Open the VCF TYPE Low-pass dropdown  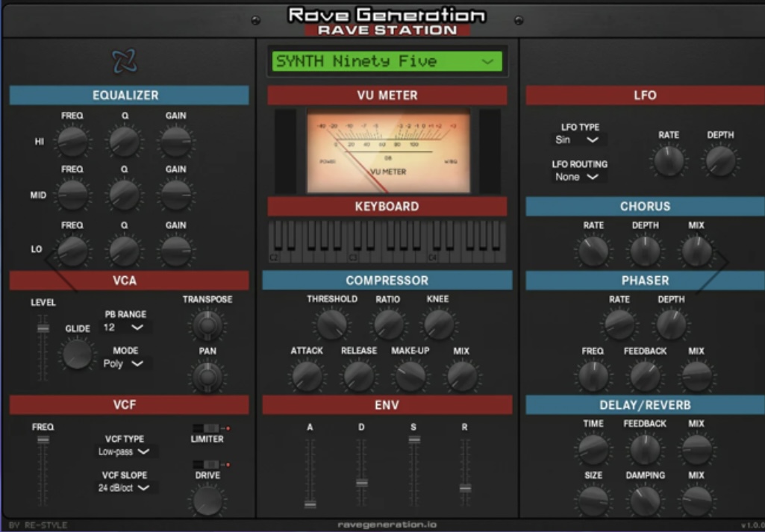[x=125, y=451]
